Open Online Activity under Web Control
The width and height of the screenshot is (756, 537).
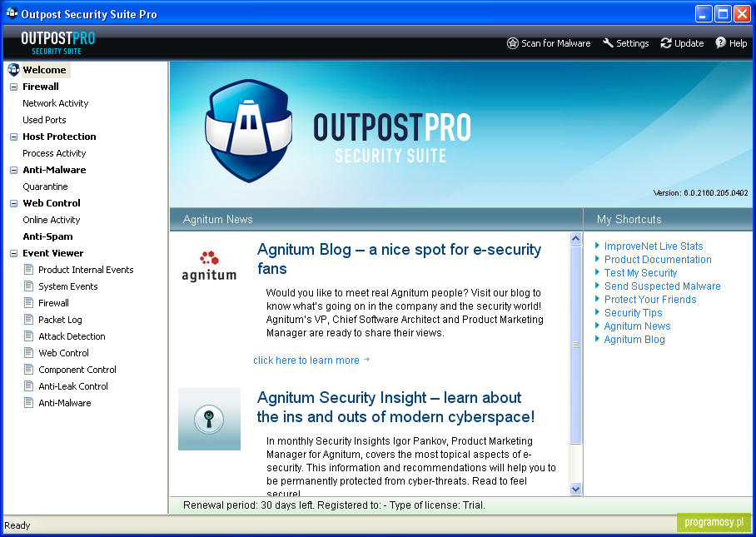(x=51, y=220)
